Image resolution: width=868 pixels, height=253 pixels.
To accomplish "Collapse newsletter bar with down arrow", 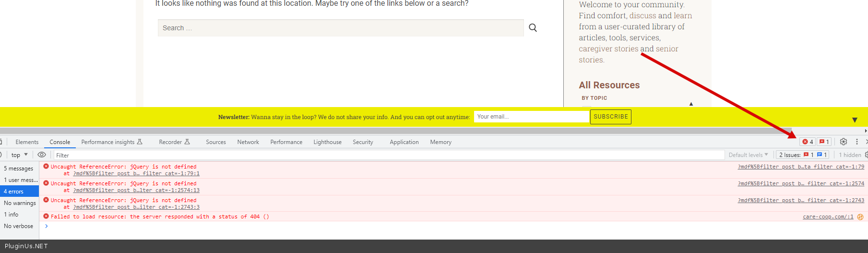I will 855,120.
